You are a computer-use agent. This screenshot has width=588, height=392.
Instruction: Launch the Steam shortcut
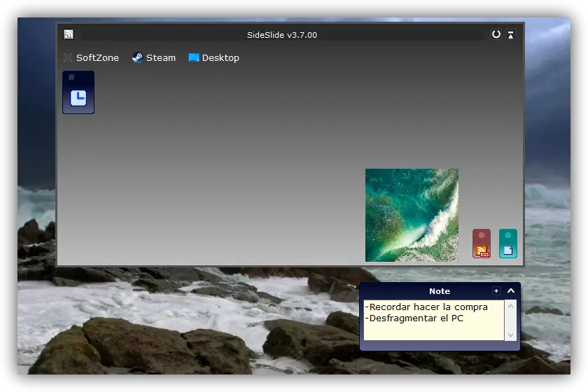(x=154, y=57)
